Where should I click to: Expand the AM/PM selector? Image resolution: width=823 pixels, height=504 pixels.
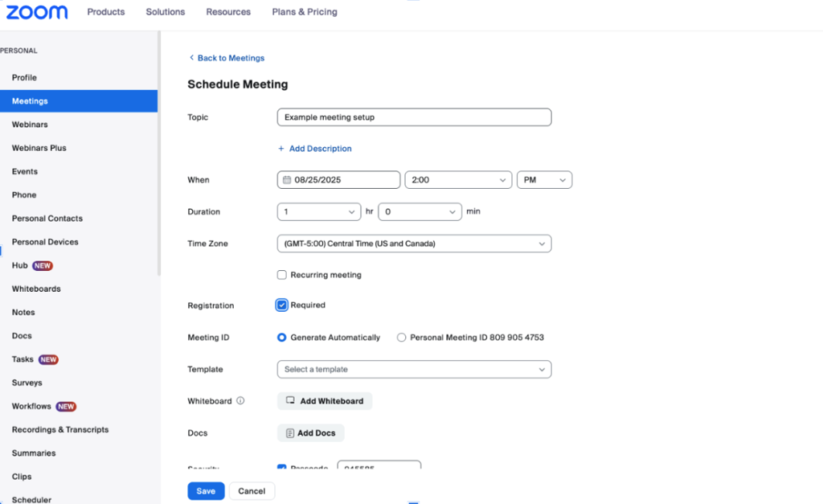tap(544, 180)
